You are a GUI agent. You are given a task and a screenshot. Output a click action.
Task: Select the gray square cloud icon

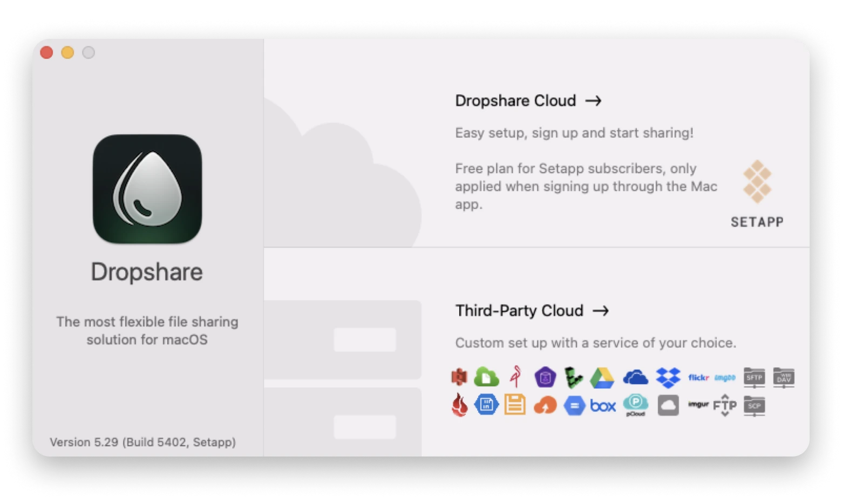(x=668, y=405)
